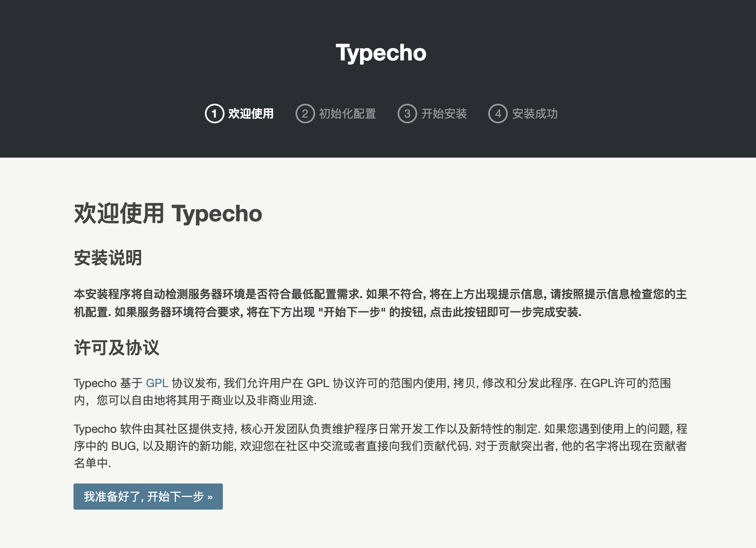756x548 pixels.
Task: Click the 安装成功 step label
Action: pyautogui.click(x=535, y=114)
